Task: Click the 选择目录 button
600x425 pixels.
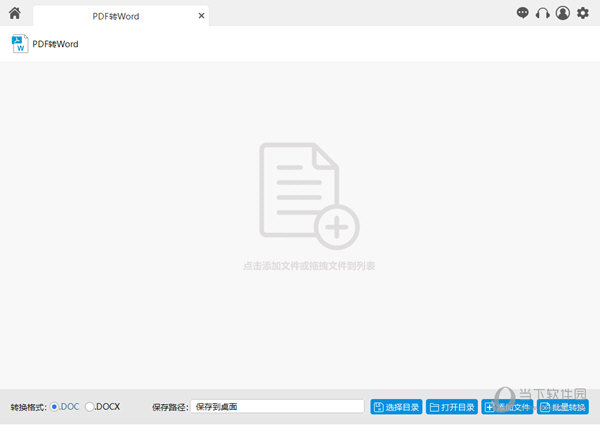Action: (396, 407)
